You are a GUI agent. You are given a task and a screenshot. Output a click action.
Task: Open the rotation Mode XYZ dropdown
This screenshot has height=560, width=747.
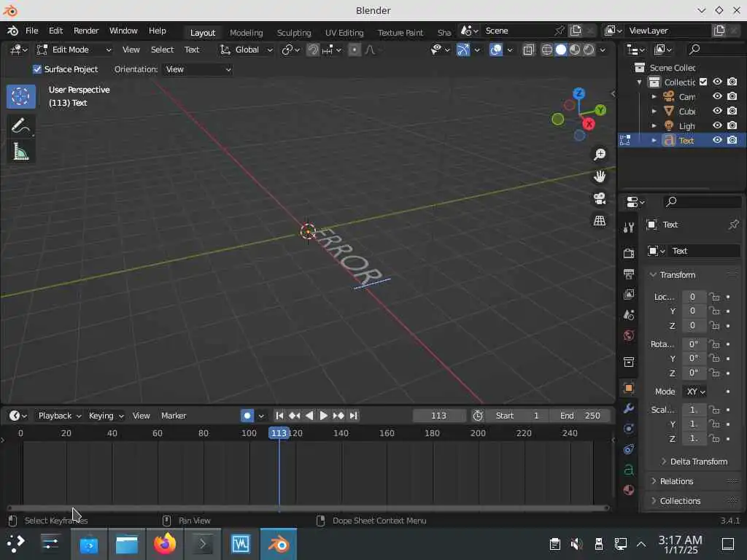click(695, 392)
